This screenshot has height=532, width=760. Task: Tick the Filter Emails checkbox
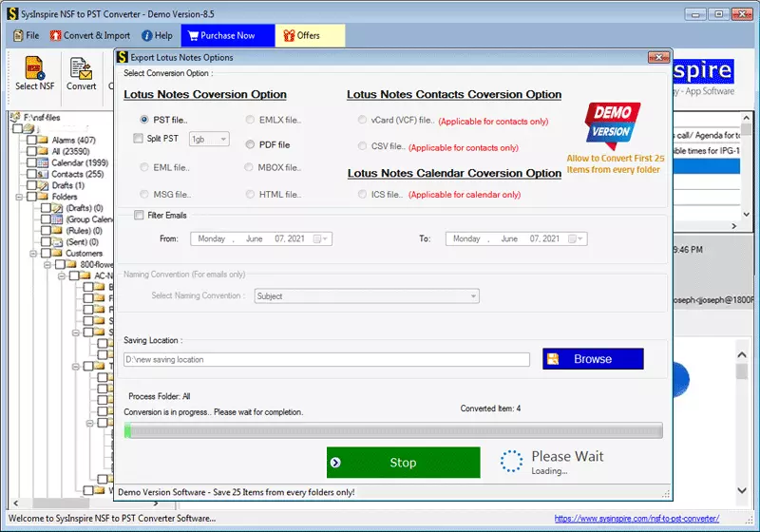(139, 215)
